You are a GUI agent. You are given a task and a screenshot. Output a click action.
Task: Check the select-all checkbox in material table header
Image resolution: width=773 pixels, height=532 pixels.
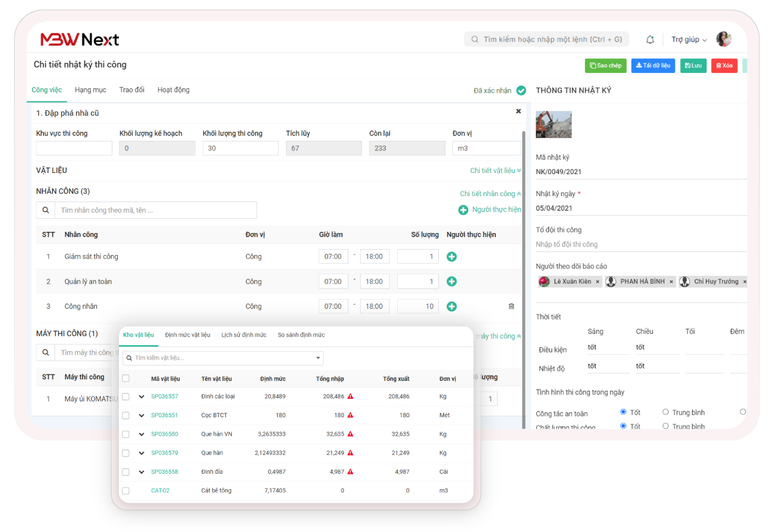click(125, 379)
